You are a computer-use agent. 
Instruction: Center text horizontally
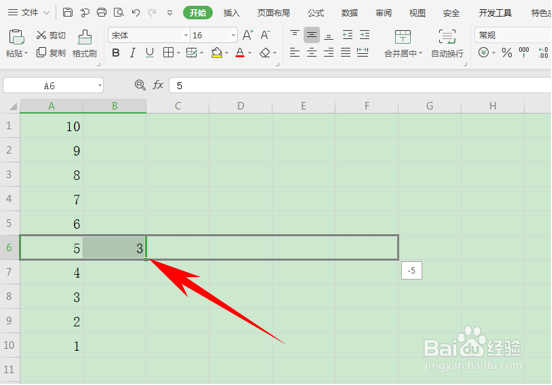312,53
